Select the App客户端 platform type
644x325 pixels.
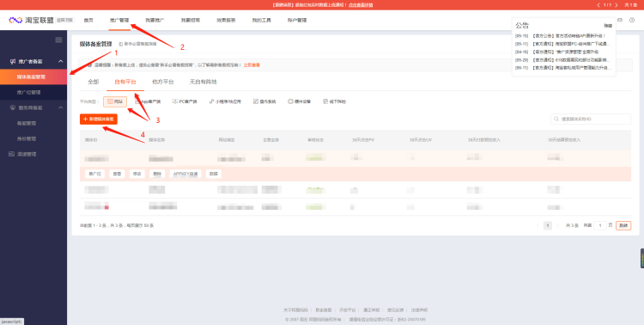click(x=148, y=101)
